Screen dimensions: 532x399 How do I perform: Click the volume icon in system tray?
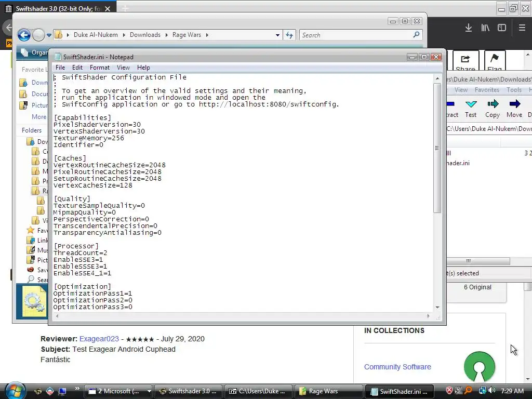491,391
